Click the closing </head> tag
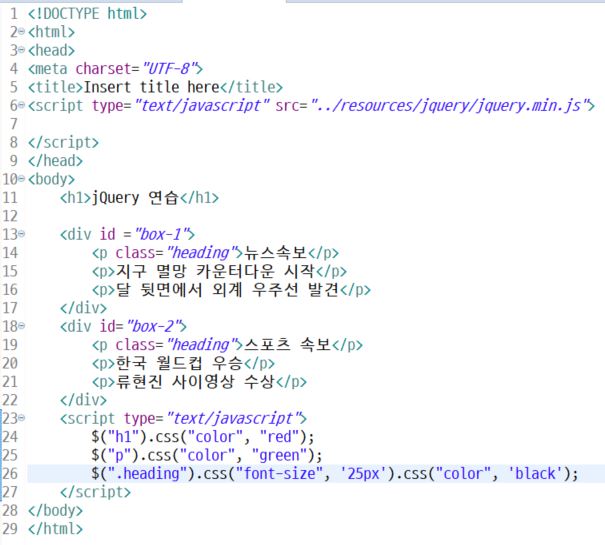Viewport: 605px width, 545px height. [55, 161]
